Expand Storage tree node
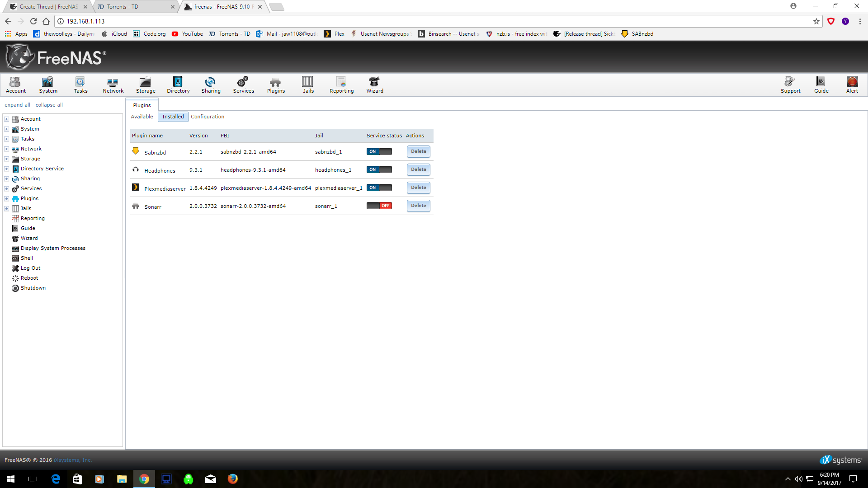 (7, 159)
